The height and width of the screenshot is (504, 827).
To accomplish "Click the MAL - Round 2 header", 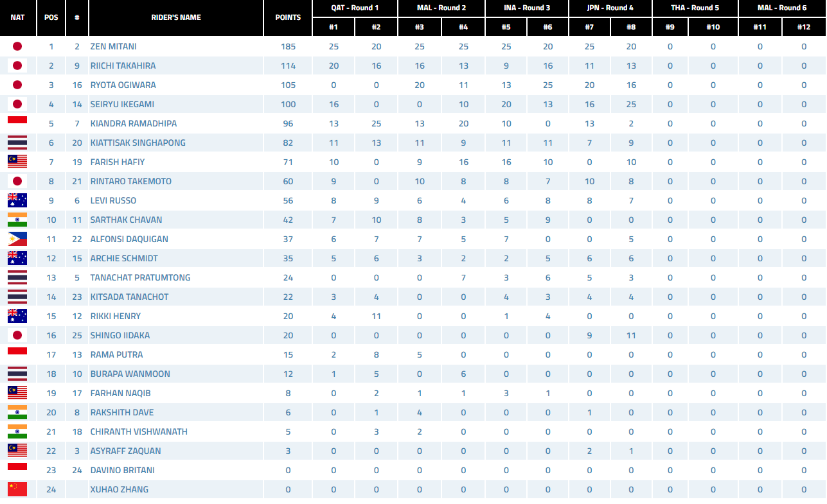I will [441, 8].
